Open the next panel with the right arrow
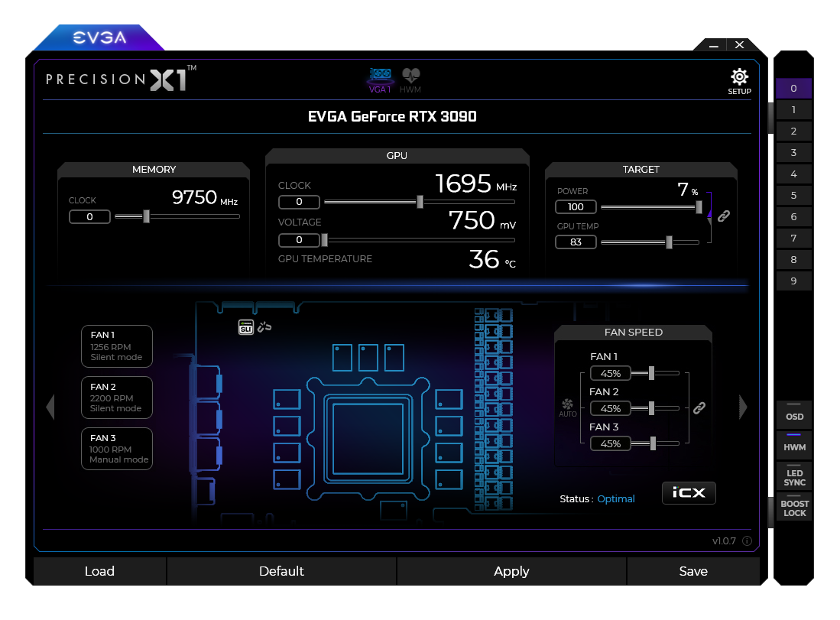Viewport: 840px width, 620px height. point(742,407)
